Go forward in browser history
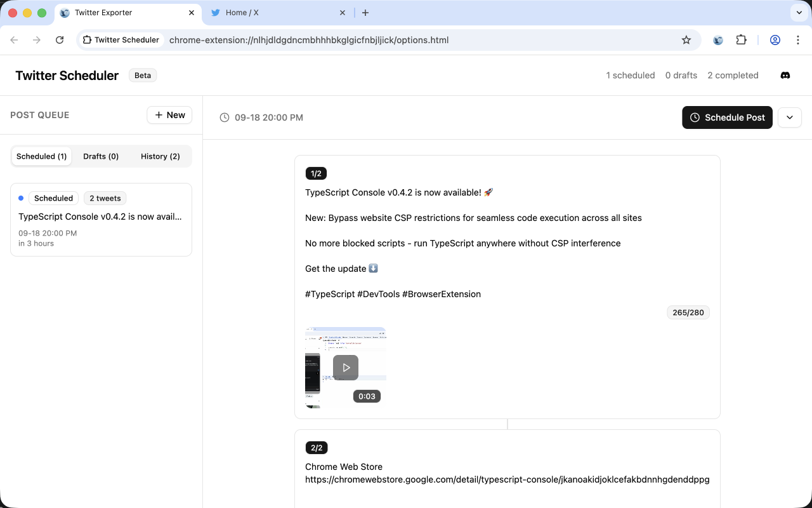This screenshot has height=508, width=812. [37, 40]
